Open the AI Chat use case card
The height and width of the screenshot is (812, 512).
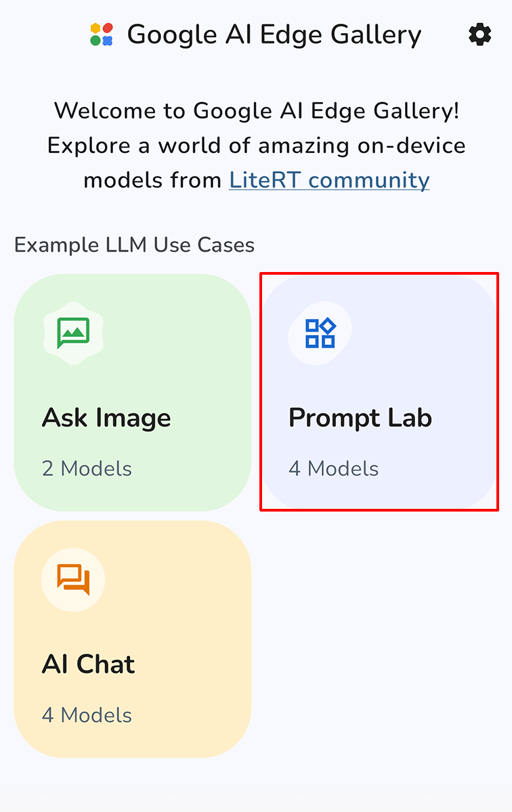coord(133,639)
